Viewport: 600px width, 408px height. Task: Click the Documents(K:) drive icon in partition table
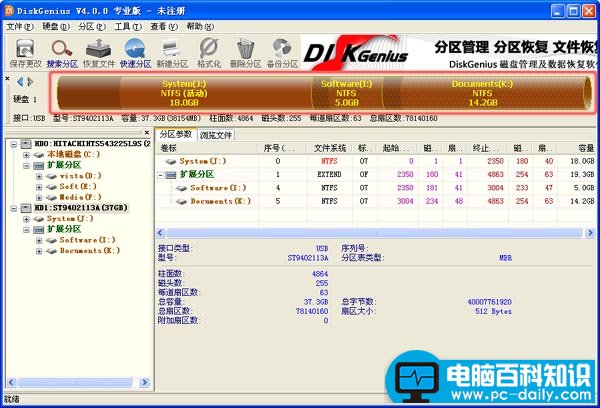click(181, 201)
